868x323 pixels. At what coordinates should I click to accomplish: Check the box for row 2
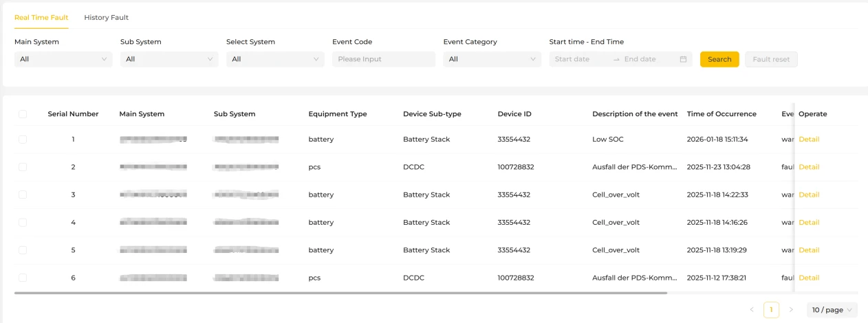23,167
